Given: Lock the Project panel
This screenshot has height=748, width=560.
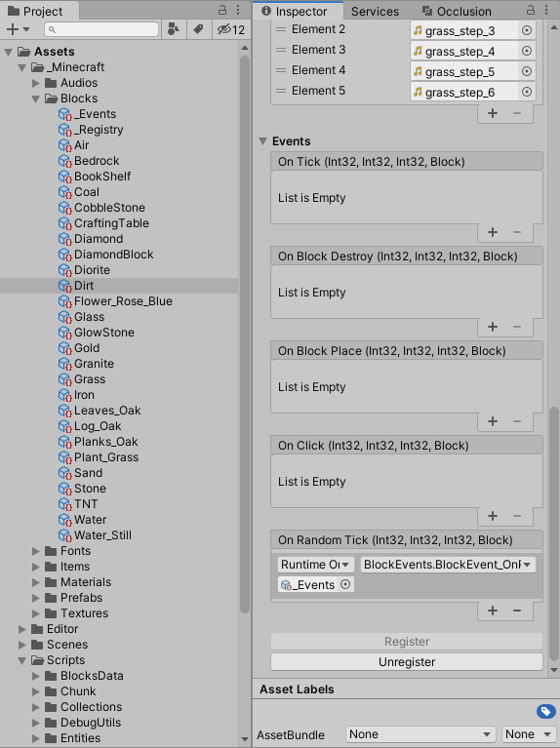Looking at the screenshot, I should pyautogui.click(x=222, y=10).
